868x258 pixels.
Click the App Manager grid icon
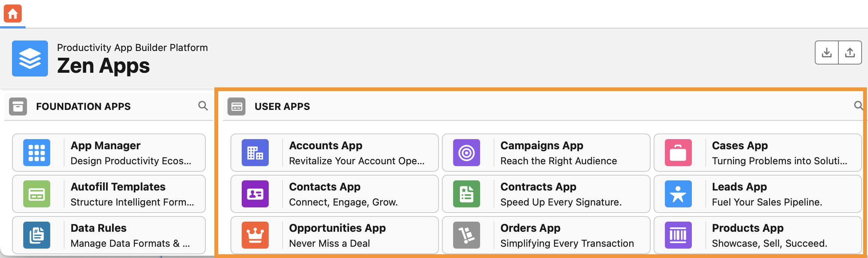(37, 153)
